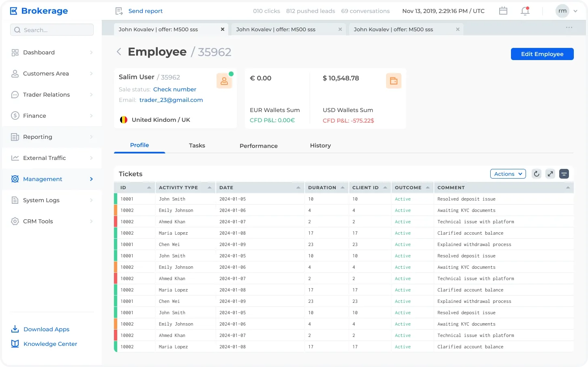Click the Customers Area person icon

point(15,73)
